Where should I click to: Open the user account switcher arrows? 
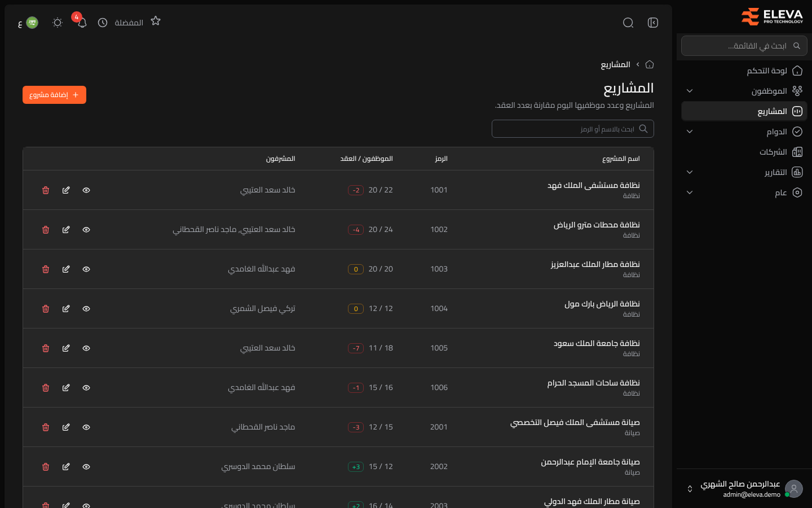click(690, 489)
